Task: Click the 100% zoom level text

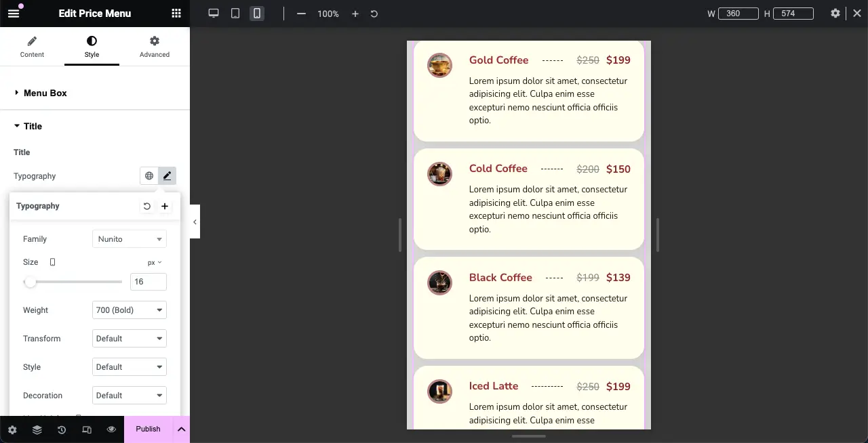Action: click(x=328, y=14)
